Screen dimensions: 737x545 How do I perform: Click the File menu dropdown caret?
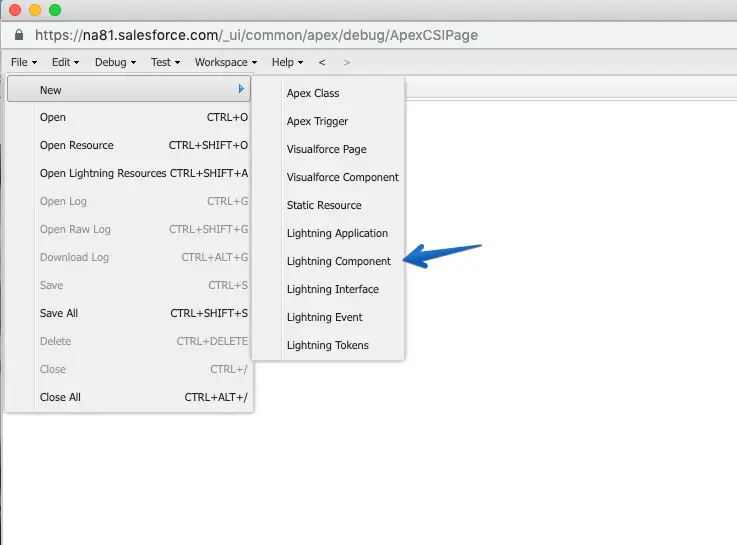[x=34, y=62]
